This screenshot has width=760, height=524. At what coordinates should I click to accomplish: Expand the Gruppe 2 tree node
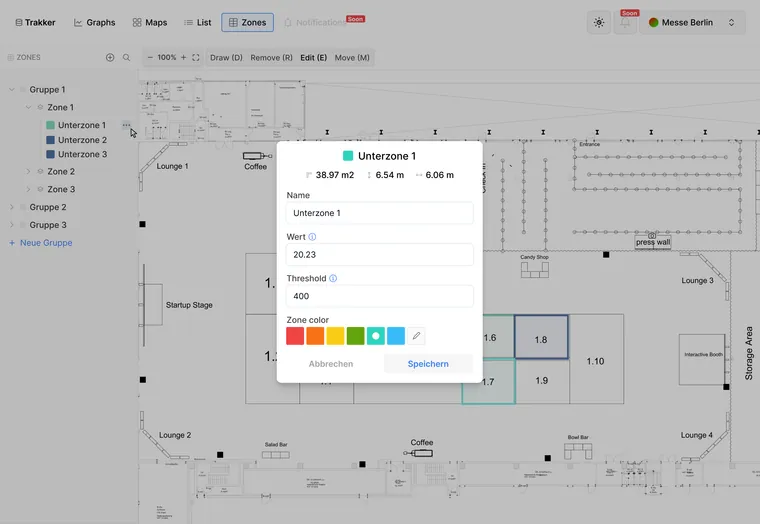click(x=12, y=207)
